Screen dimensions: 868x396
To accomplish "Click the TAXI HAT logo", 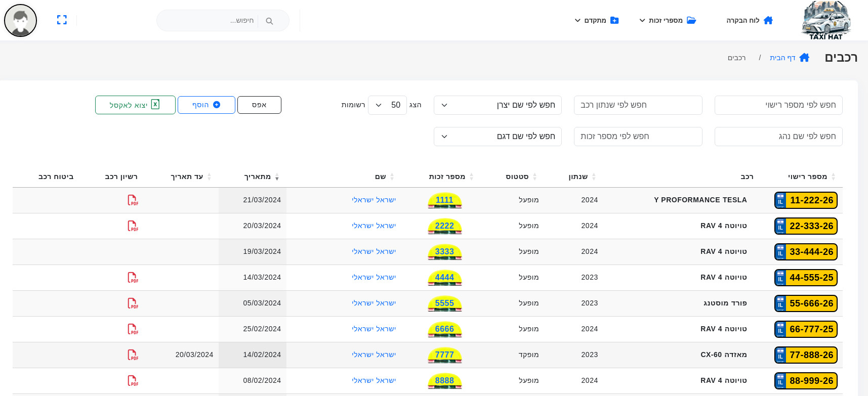I will 826,20.
